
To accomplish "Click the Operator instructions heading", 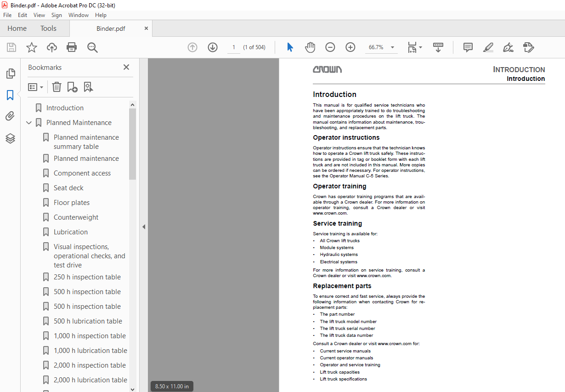I will coord(346,137).
